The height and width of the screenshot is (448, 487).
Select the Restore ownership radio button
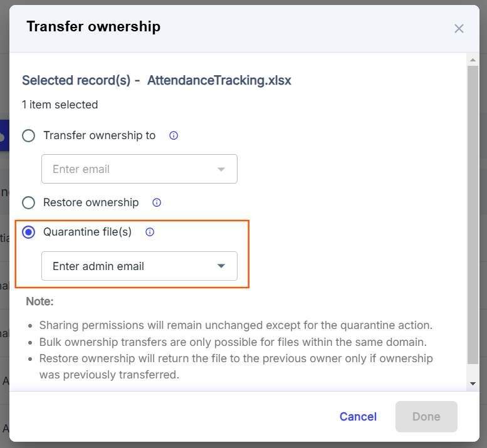(29, 203)
